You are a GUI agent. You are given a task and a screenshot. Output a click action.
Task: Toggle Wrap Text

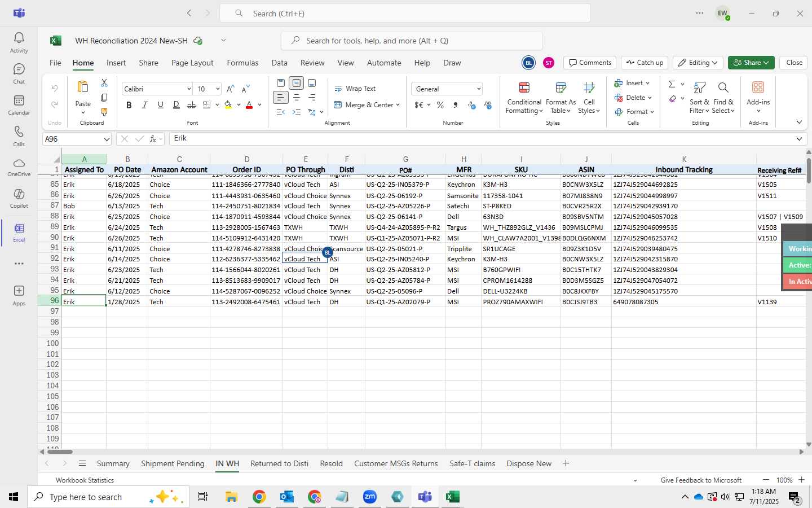tap(355, 89)
